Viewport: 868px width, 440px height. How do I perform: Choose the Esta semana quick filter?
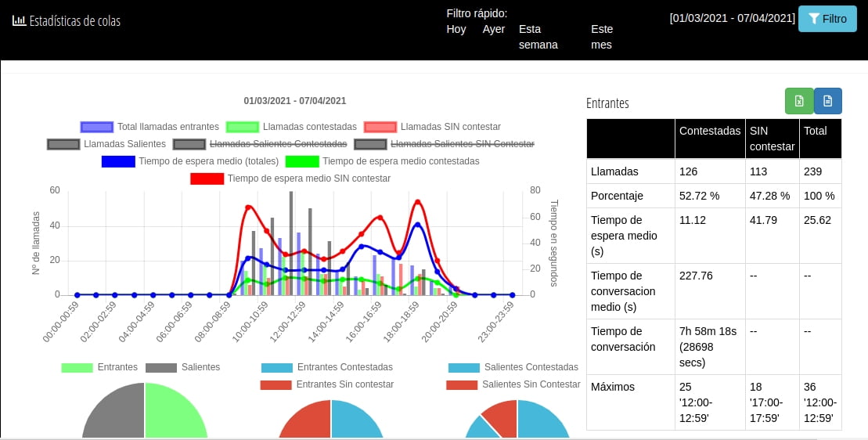pos(535,37)
